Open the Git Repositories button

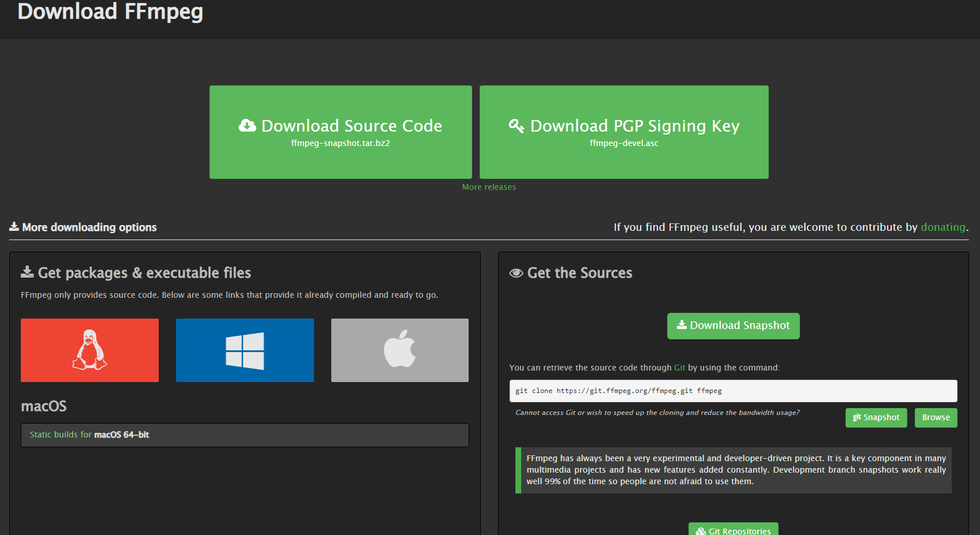(733, 530)
